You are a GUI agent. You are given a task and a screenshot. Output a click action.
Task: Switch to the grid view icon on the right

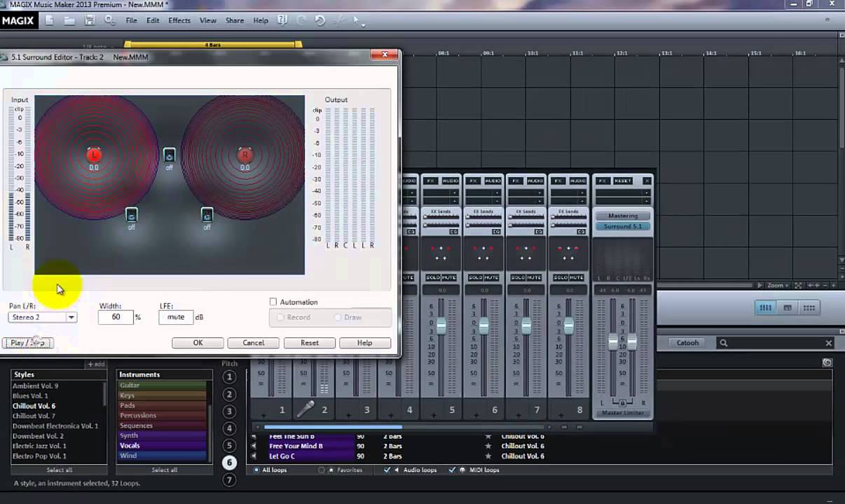[809, 308]
